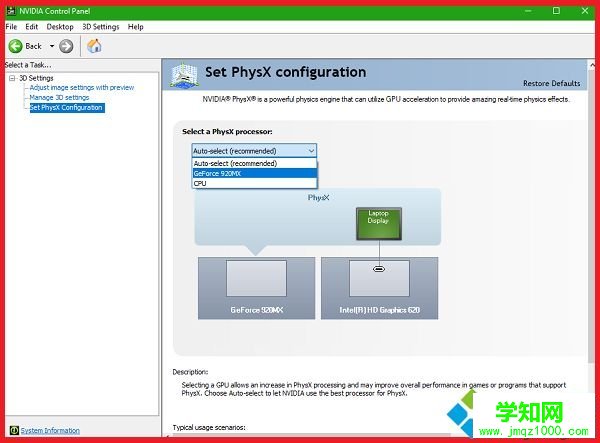Screen dimensions: 600x443
Task: Open the Desktop menu
Action: click(x=59, y=27)
